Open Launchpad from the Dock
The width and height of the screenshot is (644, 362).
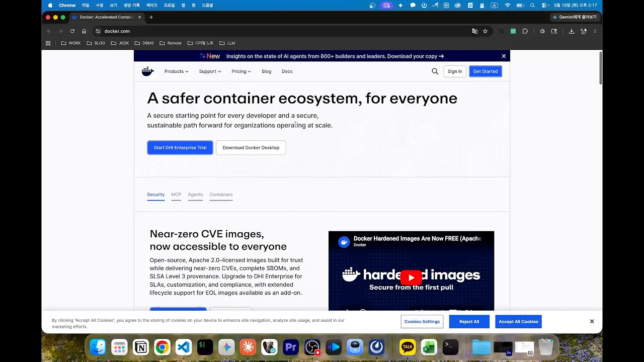coord(119,347)
